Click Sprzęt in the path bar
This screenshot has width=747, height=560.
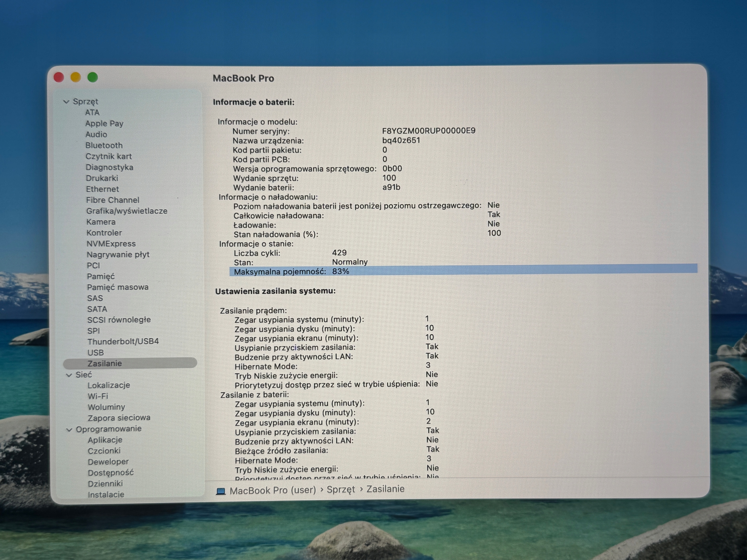coord(341,490)
